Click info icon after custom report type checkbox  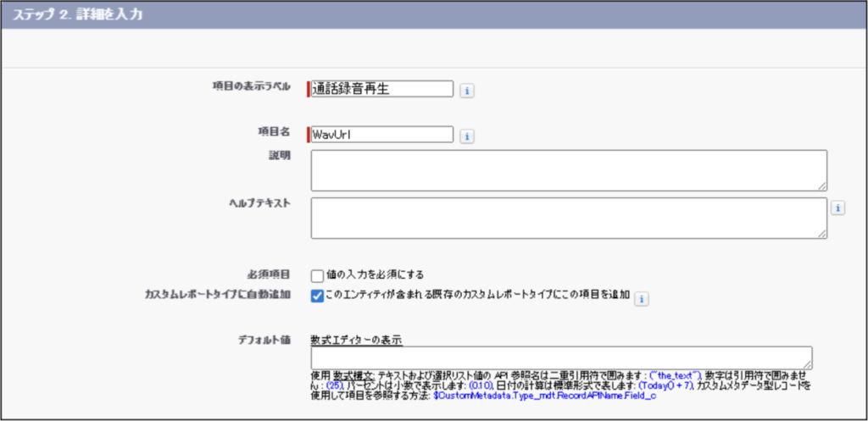642,298
